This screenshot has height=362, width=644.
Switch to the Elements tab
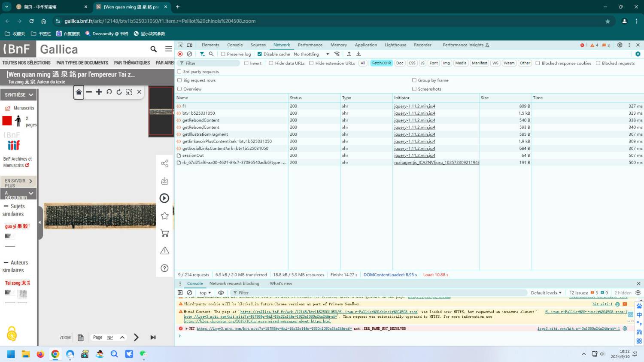click(210, 45)
